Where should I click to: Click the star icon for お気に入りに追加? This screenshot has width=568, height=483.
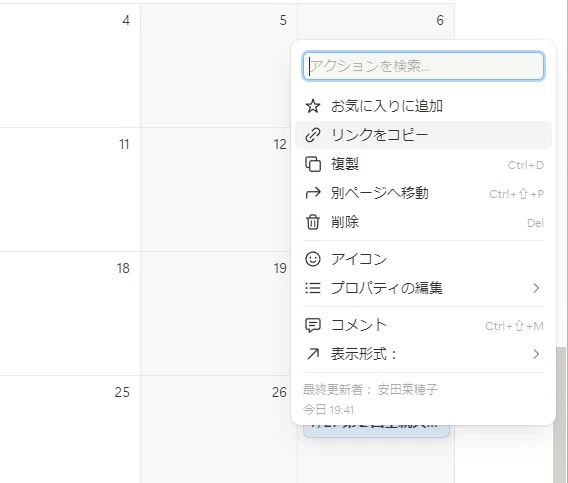[x=313, y=106]
